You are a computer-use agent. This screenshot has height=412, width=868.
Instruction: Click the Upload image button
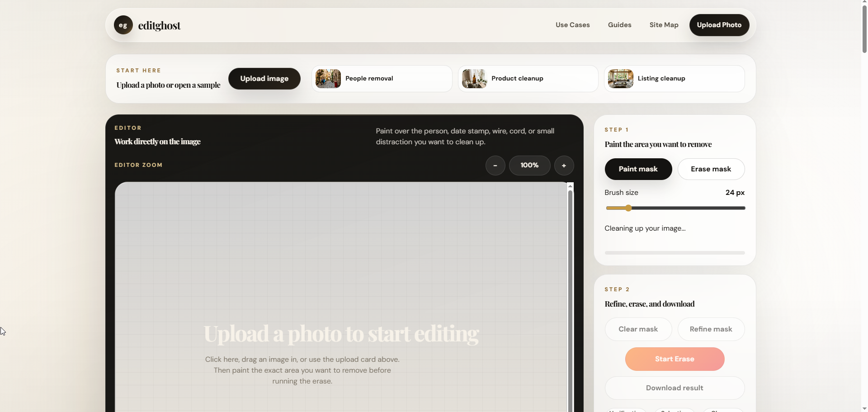(264, 79)
